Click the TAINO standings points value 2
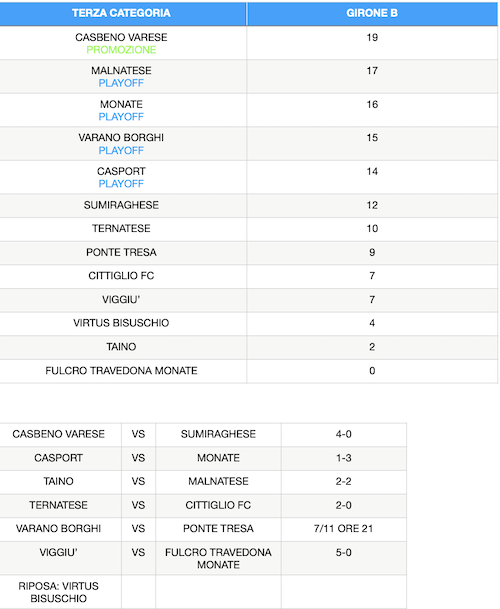Viewport: 500px width, 609px height. click(x=372, y=347)
